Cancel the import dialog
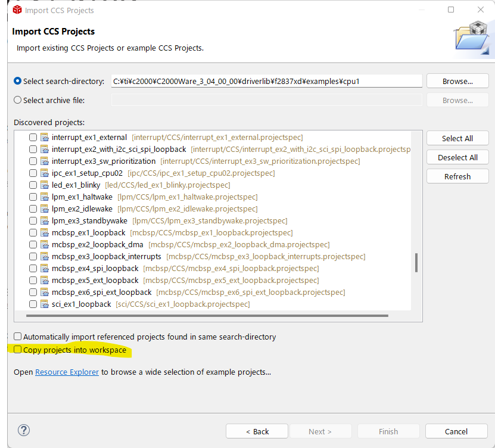The width and height of the screenshot is (495, 448). point(456,431)
